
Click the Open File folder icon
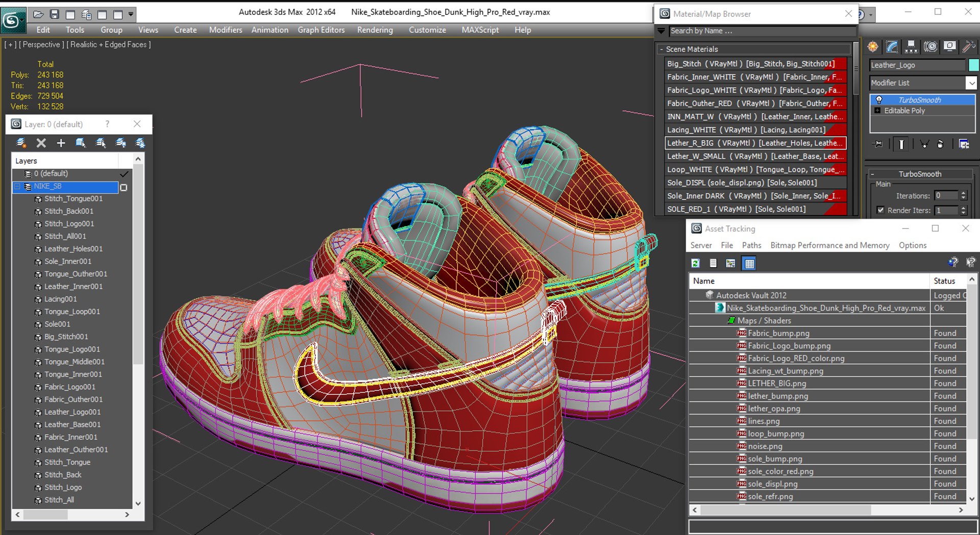[x=38, y=14]
